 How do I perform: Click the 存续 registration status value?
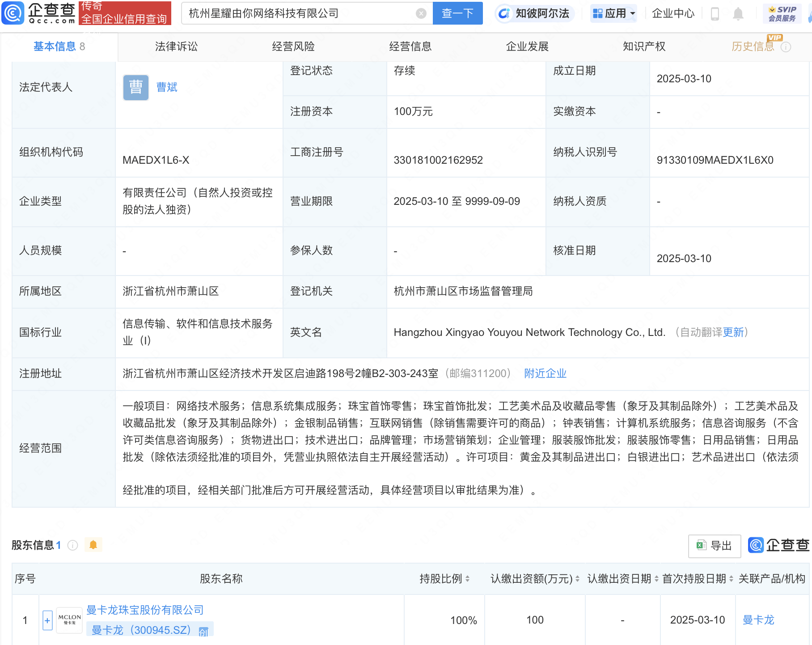click(x=404, y=71)
